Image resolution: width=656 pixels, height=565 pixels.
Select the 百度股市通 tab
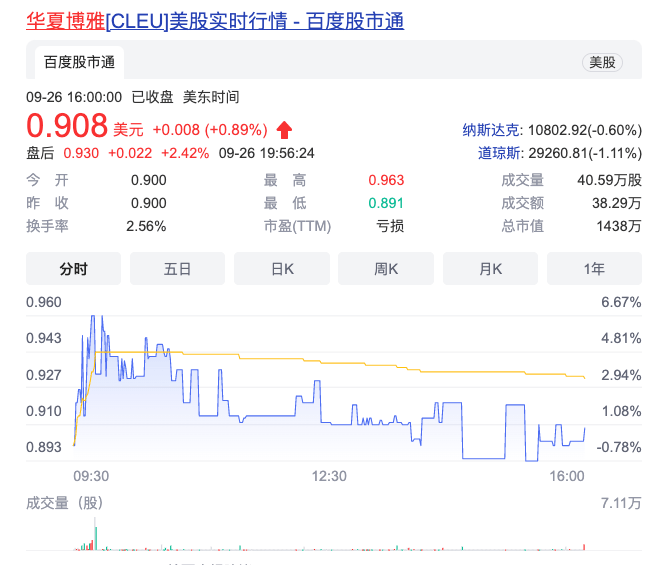[x=79, y=62]
